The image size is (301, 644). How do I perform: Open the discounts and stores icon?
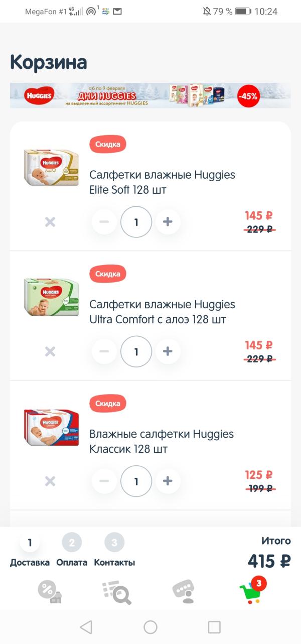pyautogui.click(x=50, y=591)
